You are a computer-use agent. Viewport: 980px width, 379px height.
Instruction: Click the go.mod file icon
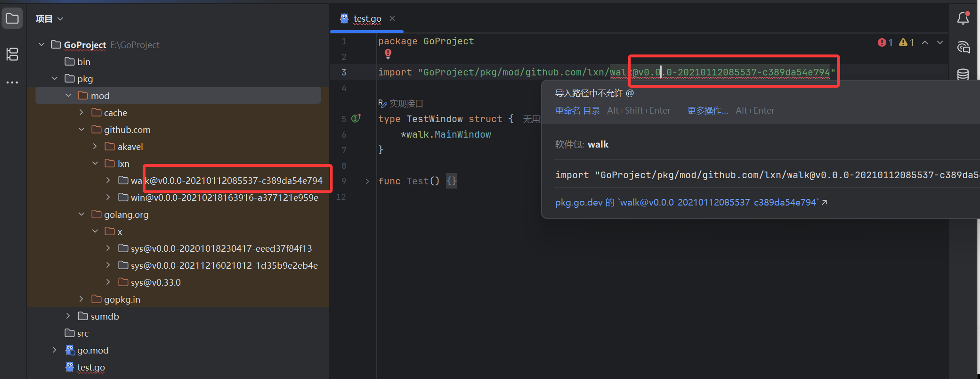tap(70, 350)
